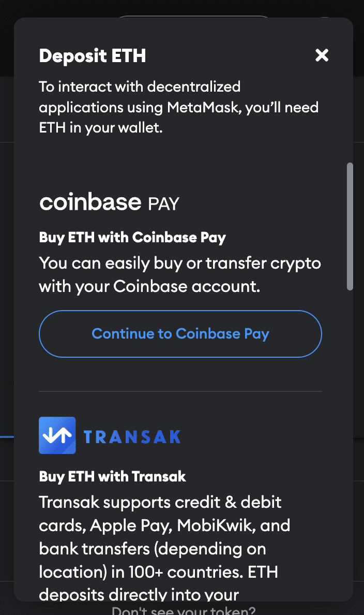
Task: Click the divider line above Transak
Action: click(180, 391)
